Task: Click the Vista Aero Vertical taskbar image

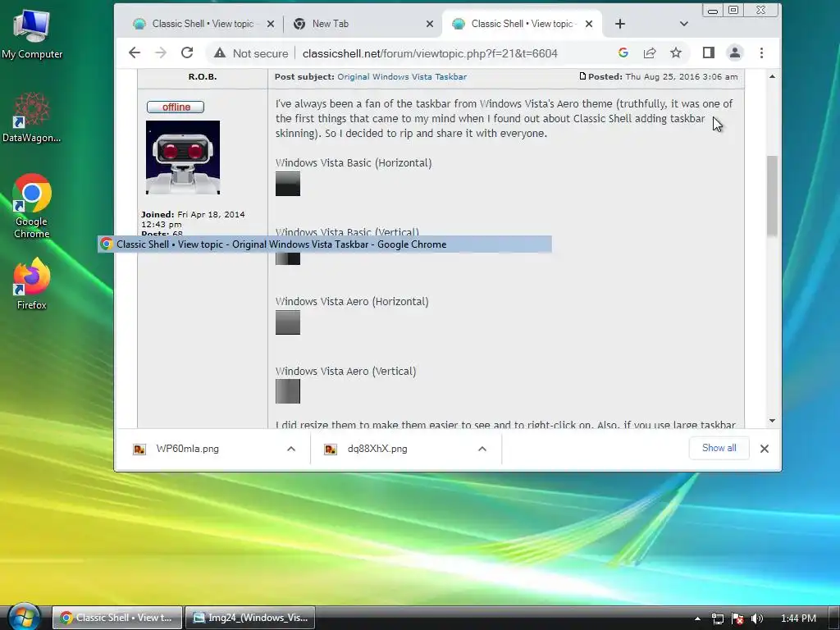Action: (x=288, y=391)
